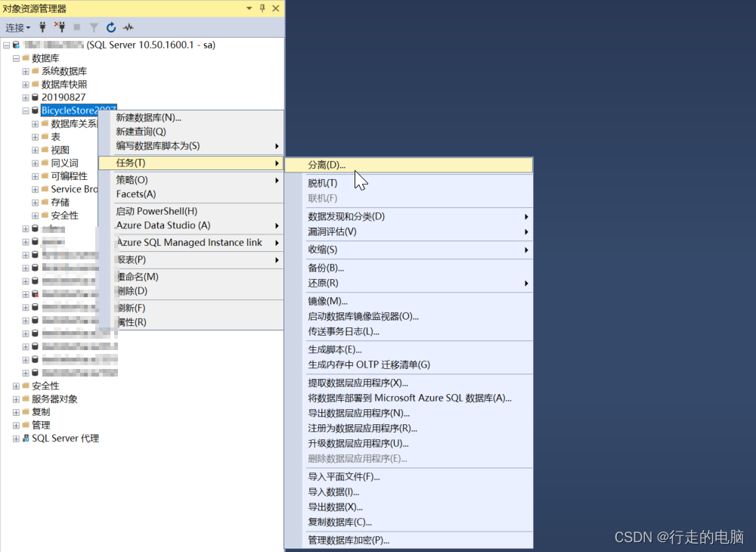Choose 传送事务日志(L)... menu entry
The height and width of the screenshot is (552, 756).
(x=409, y=332)
